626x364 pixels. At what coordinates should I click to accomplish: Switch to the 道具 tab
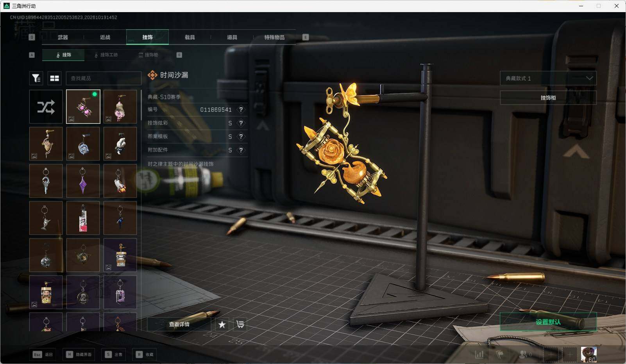click(232, 37)
